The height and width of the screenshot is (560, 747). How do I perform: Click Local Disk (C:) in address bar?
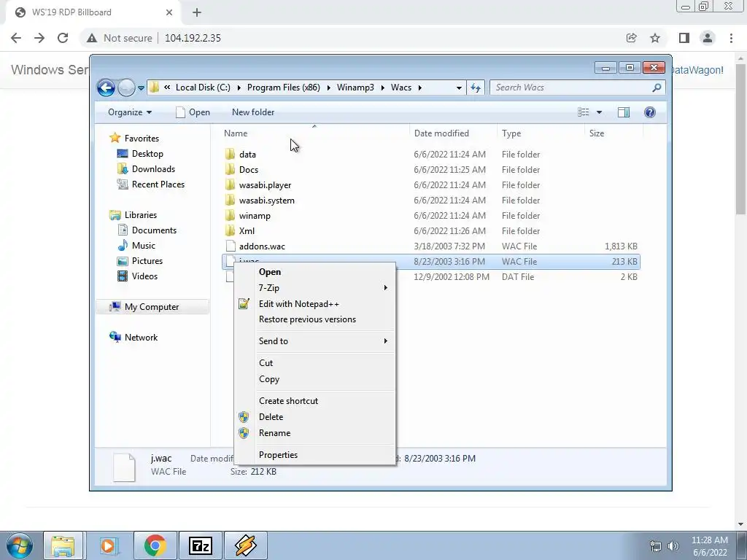pyautogui.click(x=203, y=87)
